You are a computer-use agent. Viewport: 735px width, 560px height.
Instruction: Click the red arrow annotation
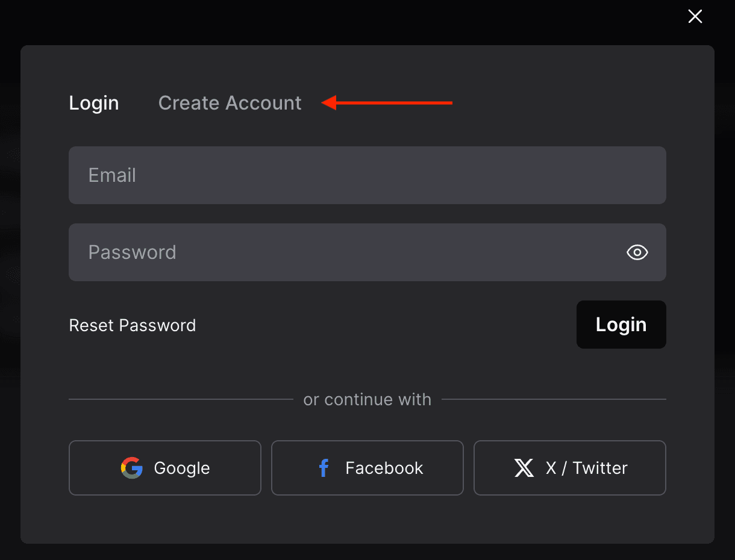(x=386, y=102)
